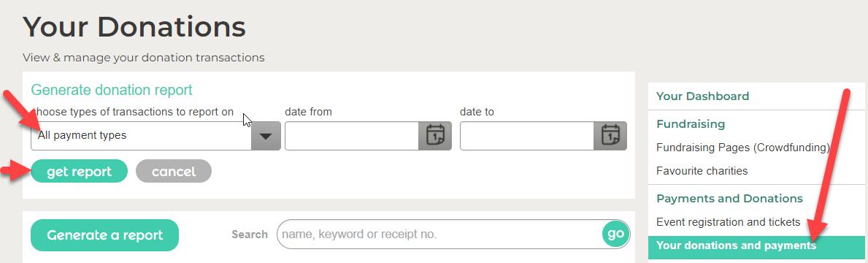
Task: Open the 'Favourite charities' sidebar link
Action: coord(702,171)
